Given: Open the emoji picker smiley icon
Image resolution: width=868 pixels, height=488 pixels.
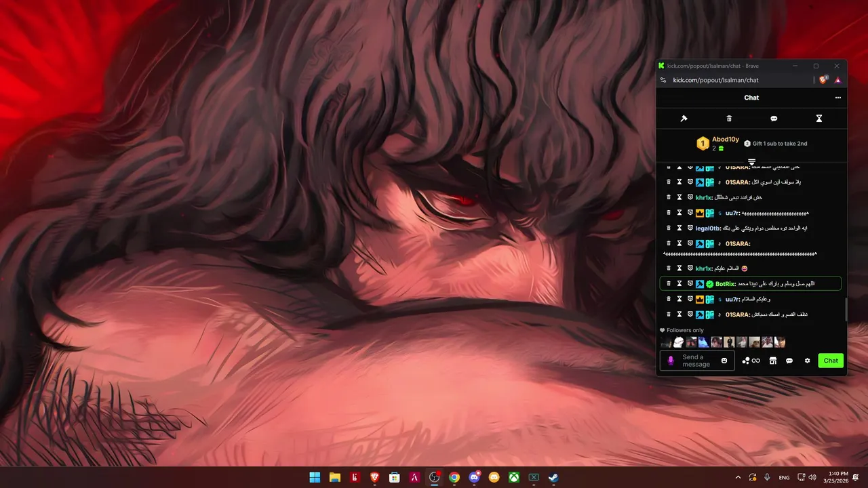Looking at the screenshot, I should tap(724, 361).
